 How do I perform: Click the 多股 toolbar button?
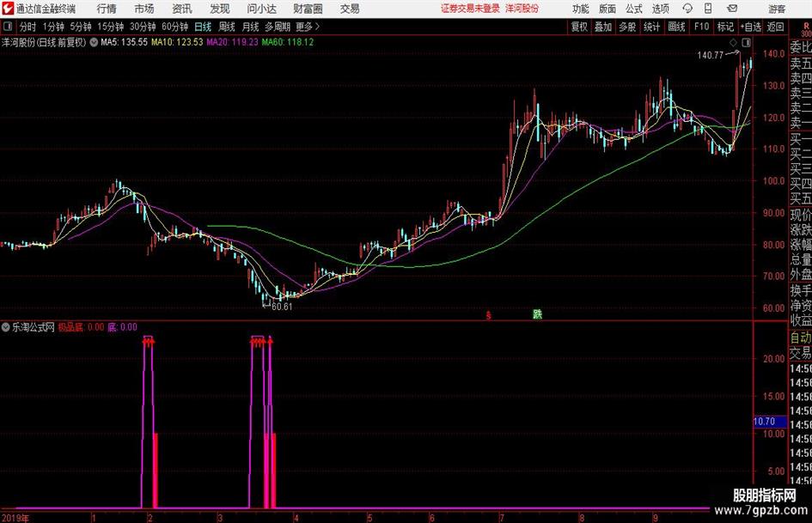click(627, 27)
